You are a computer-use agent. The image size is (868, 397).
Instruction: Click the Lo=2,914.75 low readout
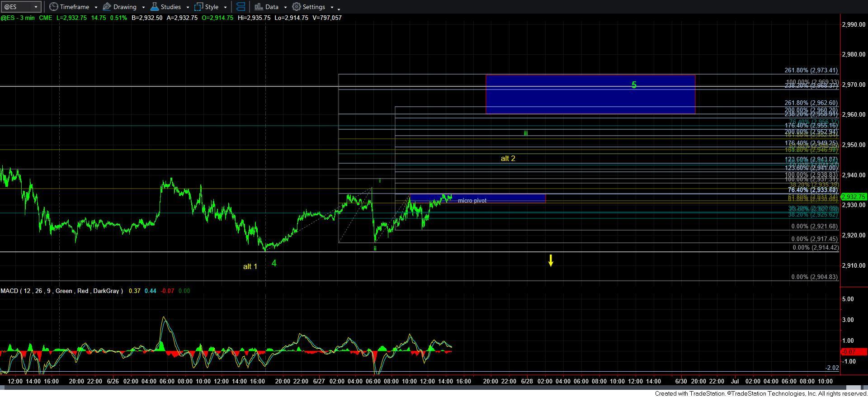tap(291, 18)
